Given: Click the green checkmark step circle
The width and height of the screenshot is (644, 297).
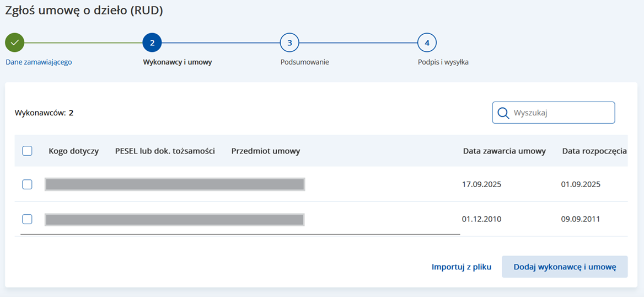Looking at the screenshot, I should tap(15, 43).
